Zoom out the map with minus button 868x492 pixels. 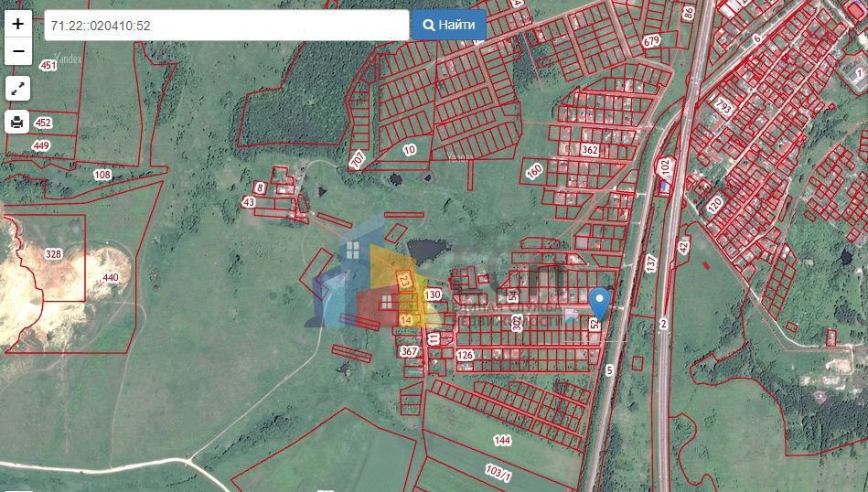point(18,51)
